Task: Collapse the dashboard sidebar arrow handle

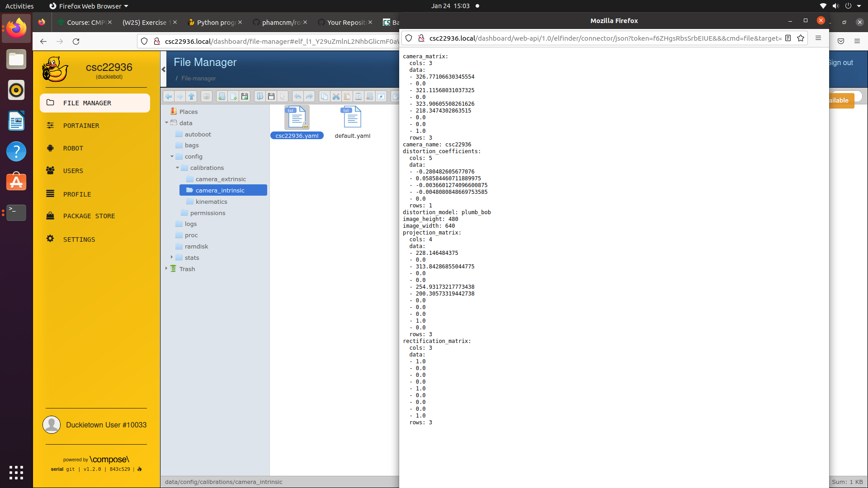Action: (164, 69)
